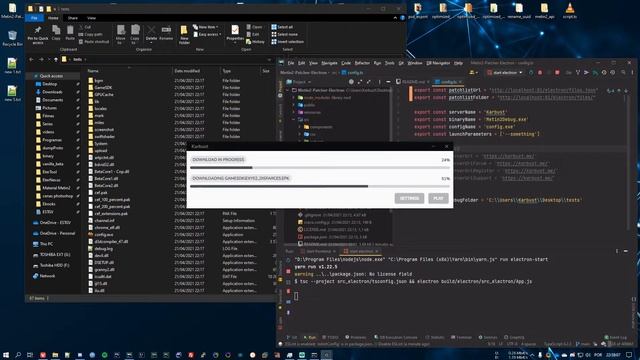Screen dimensions: 640x360
Task: Click the overall download progress bar
Action: tap(320, 167)
